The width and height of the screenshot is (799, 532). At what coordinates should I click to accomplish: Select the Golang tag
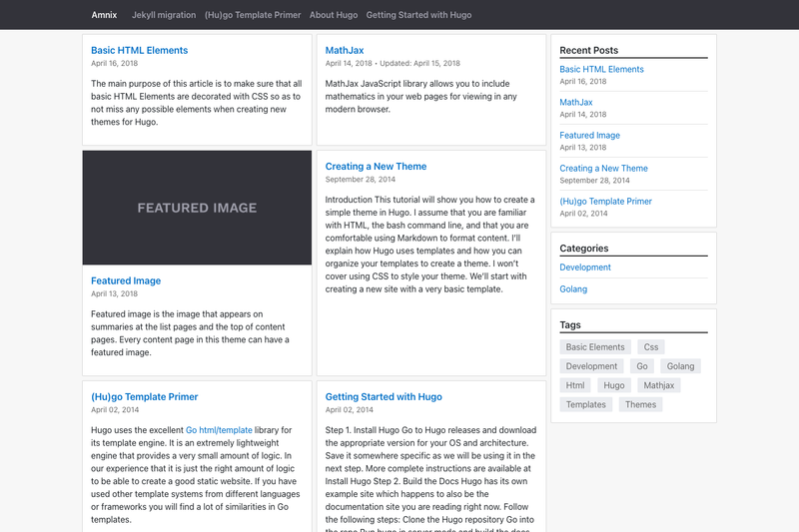(680, 366)
